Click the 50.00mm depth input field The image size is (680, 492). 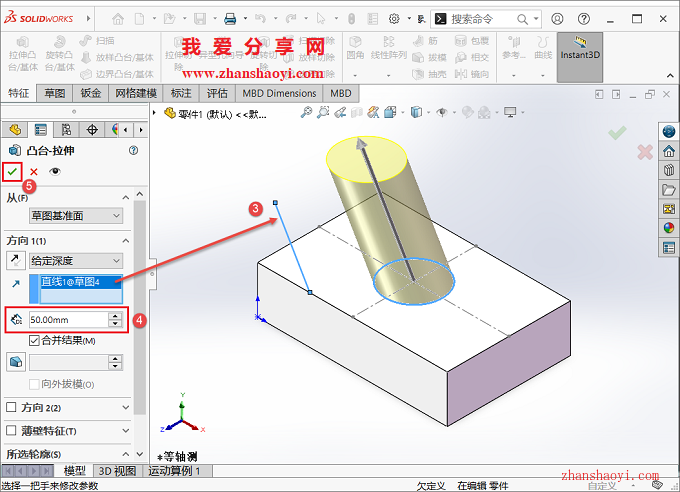(x=67, y=320)
